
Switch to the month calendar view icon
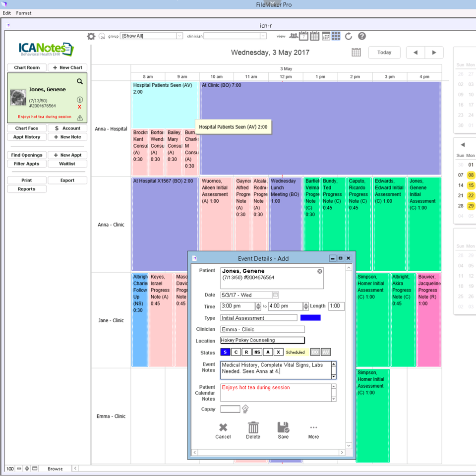tap(314, 36)
